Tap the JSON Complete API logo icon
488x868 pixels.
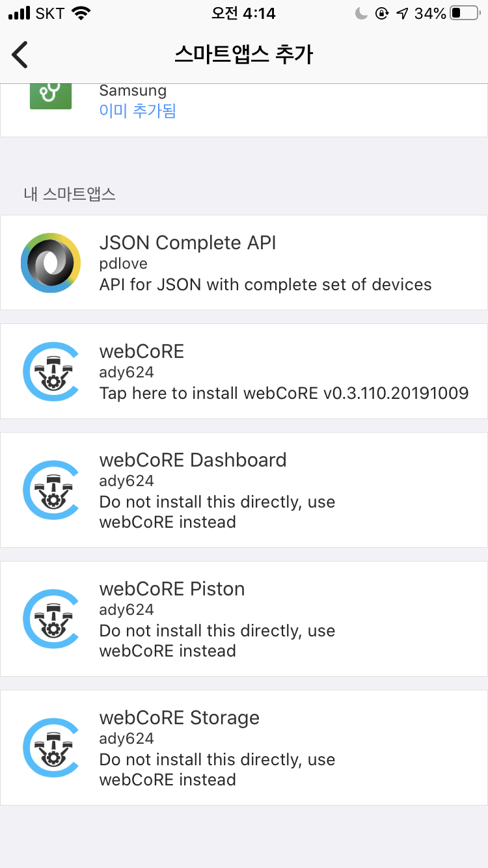(51, 263)
